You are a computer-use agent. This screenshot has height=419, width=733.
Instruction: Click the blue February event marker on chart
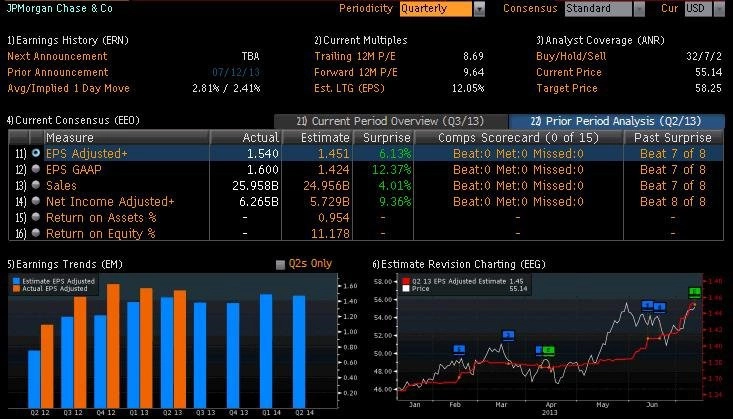click(459, 349)
